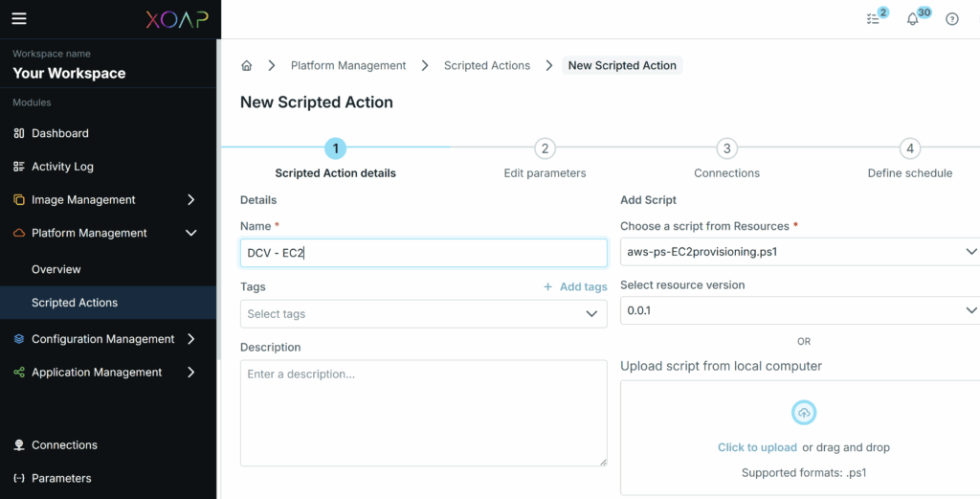The width and height of the screenshot is (980, 499).
Task: Open the Select tags dropdown
Action: pyautogui.click(x=423, y=314)
